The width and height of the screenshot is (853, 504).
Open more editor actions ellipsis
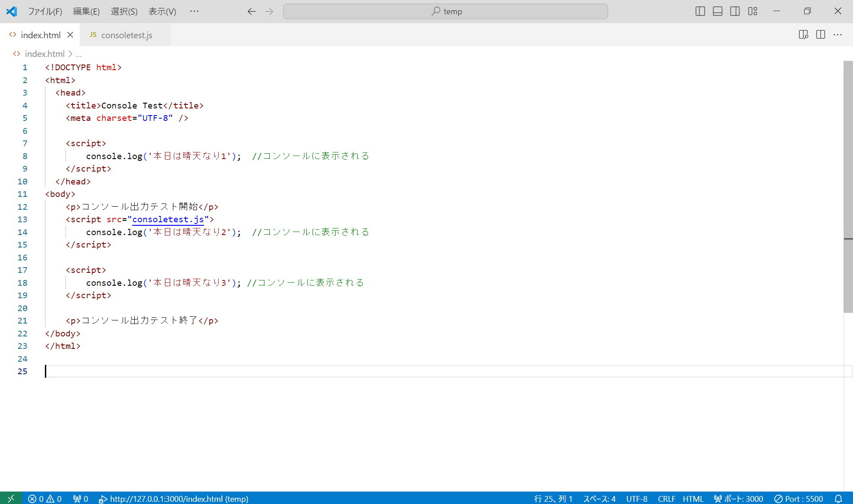tap(838, 35)
